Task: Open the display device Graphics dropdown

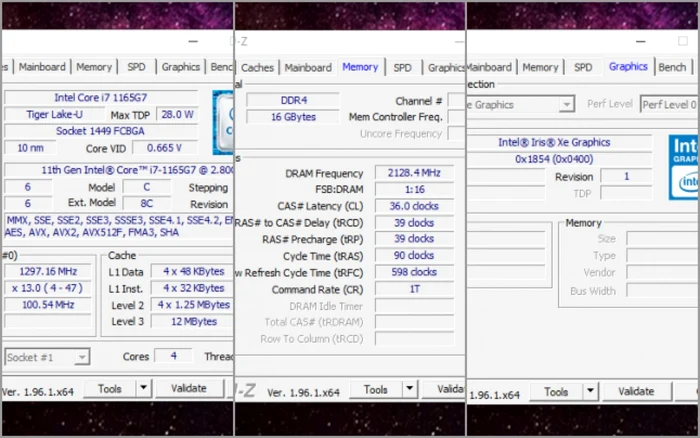Action: (x=520, y=104)
